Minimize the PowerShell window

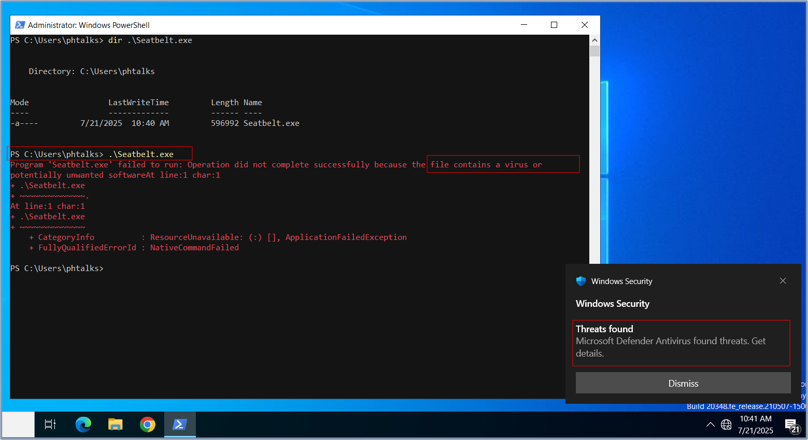(524, 25)
